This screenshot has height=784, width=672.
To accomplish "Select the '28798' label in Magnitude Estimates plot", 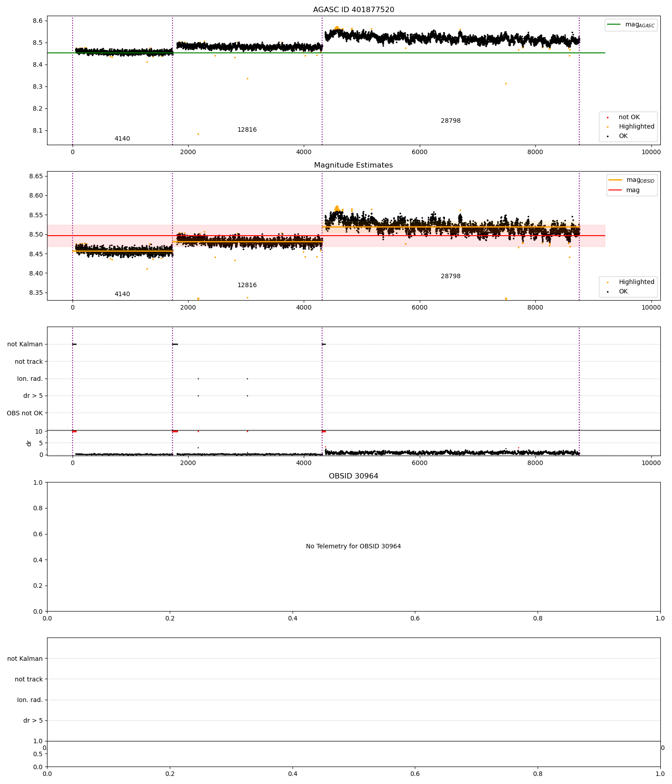I will pos(451,276).
